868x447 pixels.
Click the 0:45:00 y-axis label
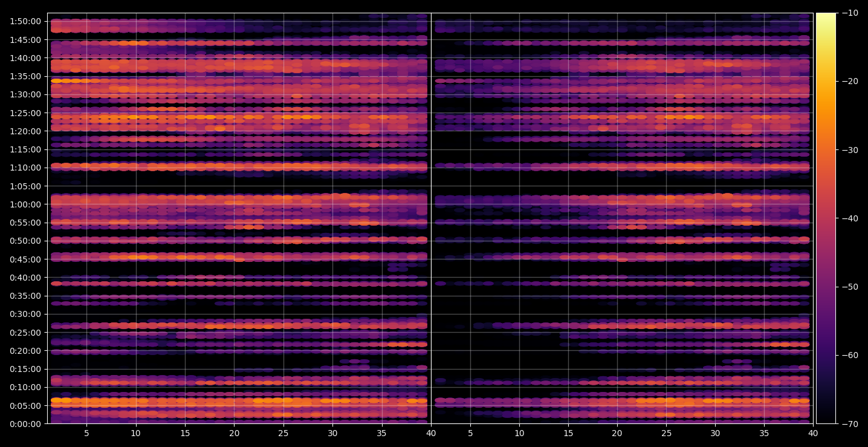(x=25, y=259)
